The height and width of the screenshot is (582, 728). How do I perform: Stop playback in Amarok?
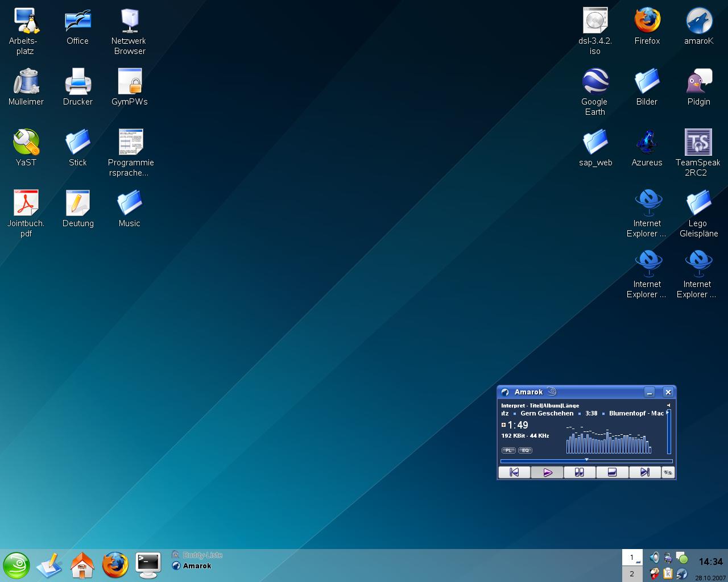pos(612,472)
